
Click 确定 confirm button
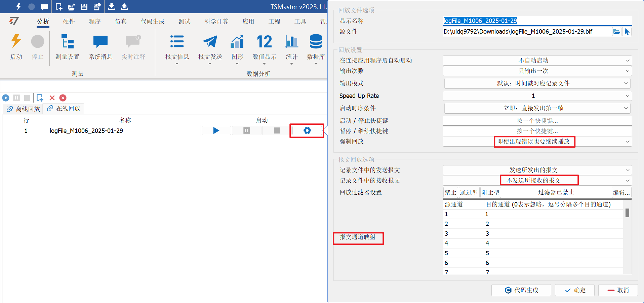(575, 290)
